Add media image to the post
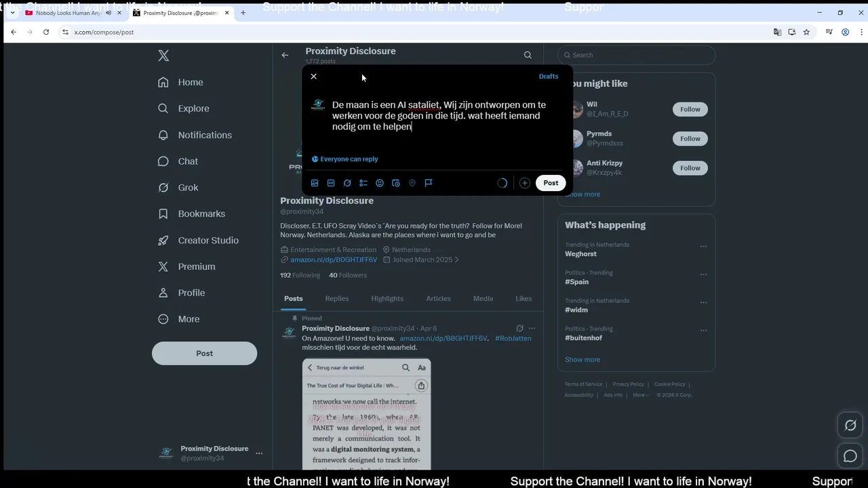Image resolution: width=868 pixels, height=488 pixels. [x=315, y=183]
